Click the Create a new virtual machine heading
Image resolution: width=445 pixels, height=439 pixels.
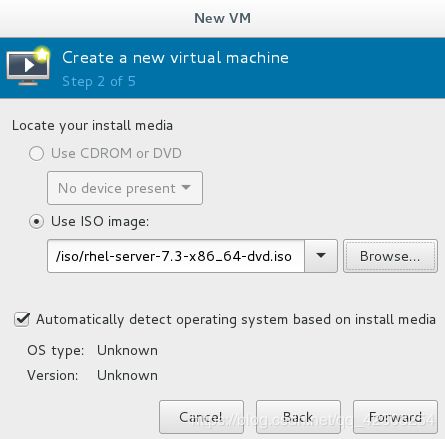pyautogui.click(x=175, y=58)
